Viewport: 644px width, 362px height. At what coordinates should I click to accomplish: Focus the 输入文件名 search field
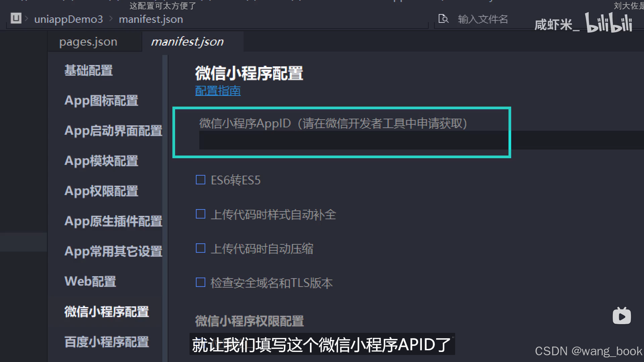click(483, 19)
